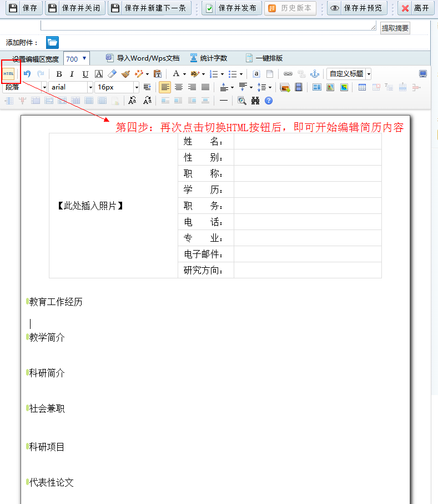Toggle bold formatting
Viewport: 438px width, 504px height.
[59, 74]
